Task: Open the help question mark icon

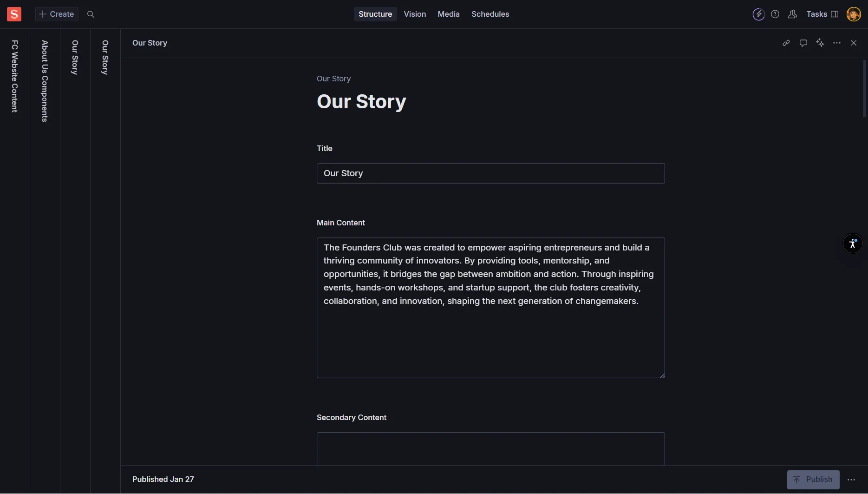Action: 775,14
